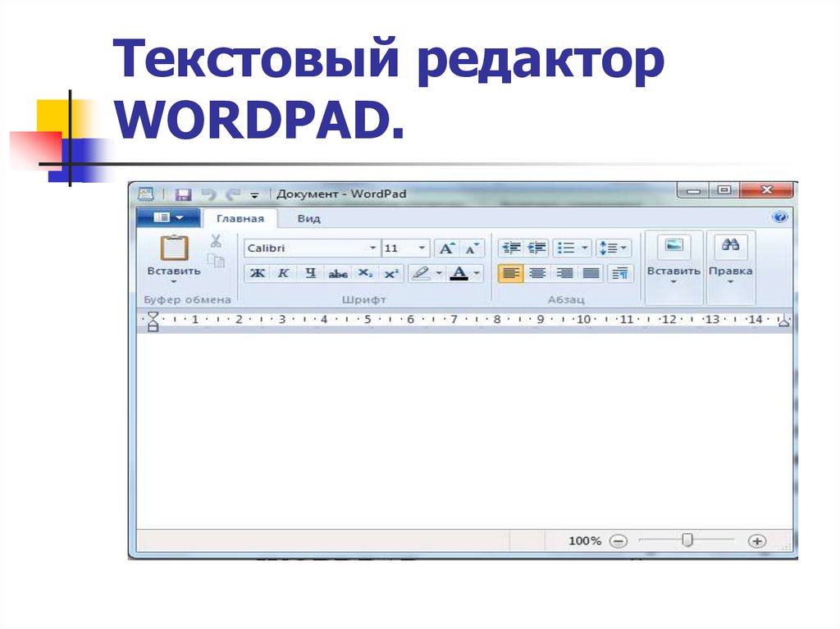Viewport: 840px width, 629px height.
Task: Zoom out with the minus button
Action: pos(618,541)
